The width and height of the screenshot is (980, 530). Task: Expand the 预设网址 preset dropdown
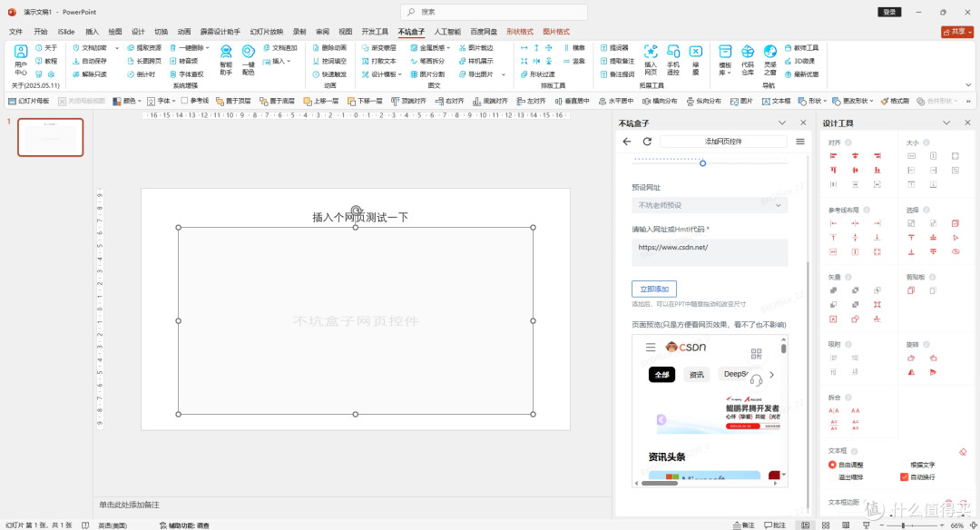click(710, 205)
